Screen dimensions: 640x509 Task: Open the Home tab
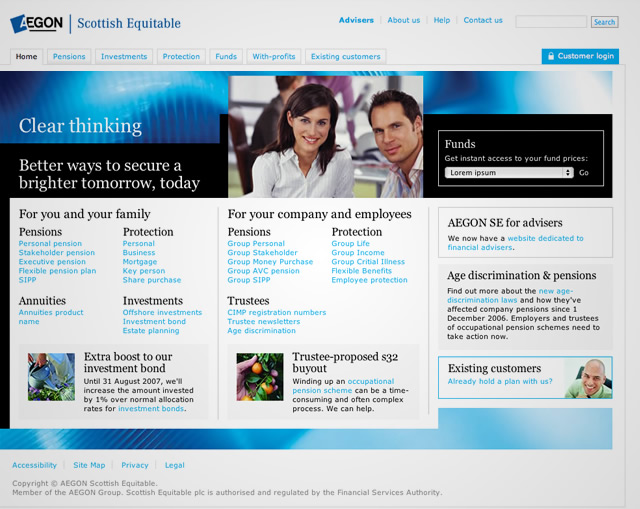coord(27,56)
